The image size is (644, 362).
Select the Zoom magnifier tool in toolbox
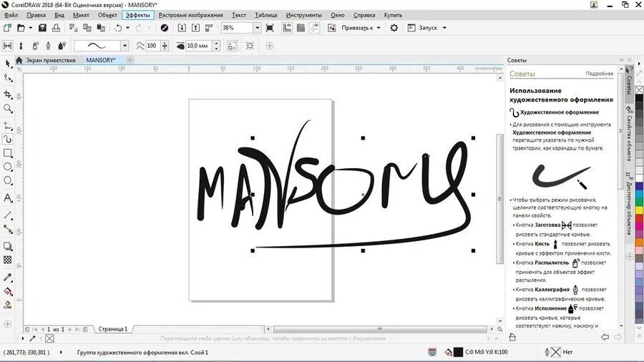[x=7, y=108]
